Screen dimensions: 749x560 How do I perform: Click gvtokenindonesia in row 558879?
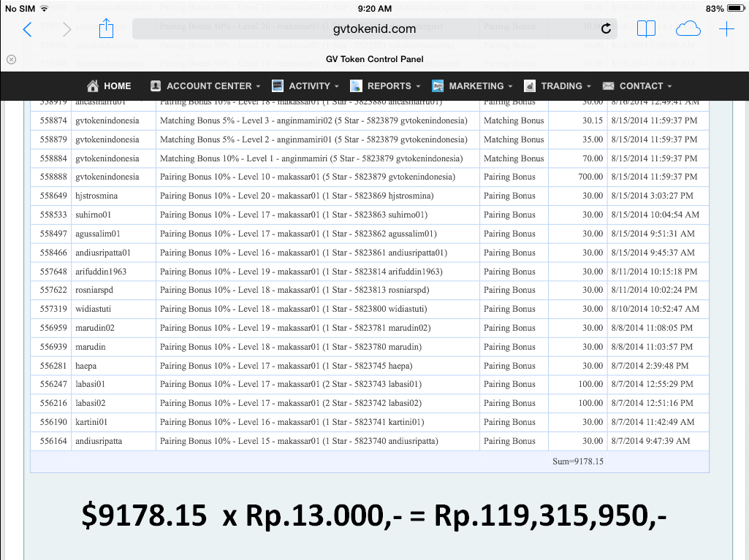point(107,139)
